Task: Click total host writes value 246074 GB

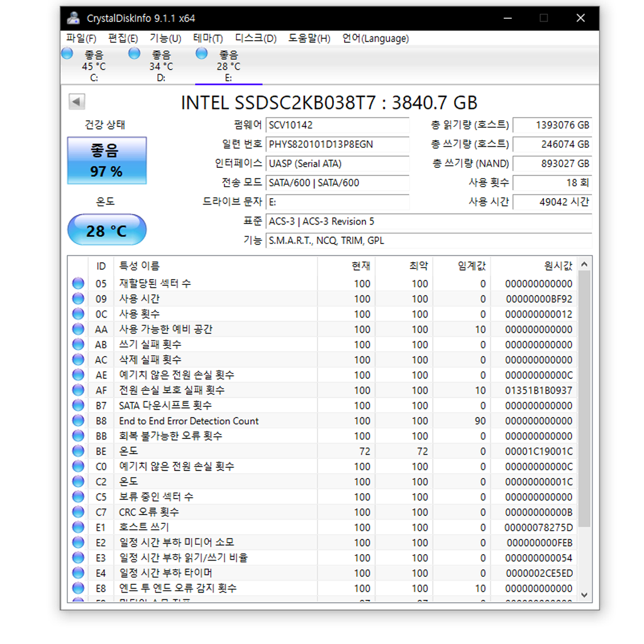Action: (552, 144)
